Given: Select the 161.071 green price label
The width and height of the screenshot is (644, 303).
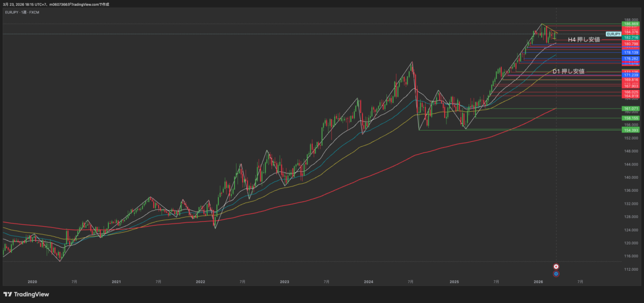Looking at the screenshot, I should [630, 109].
